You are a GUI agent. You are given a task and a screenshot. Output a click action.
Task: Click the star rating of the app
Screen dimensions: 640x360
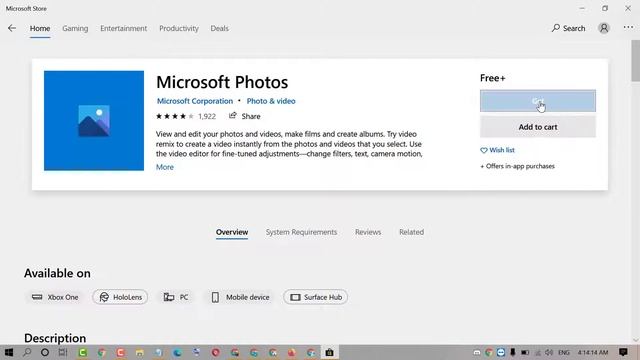click(175, 116)
